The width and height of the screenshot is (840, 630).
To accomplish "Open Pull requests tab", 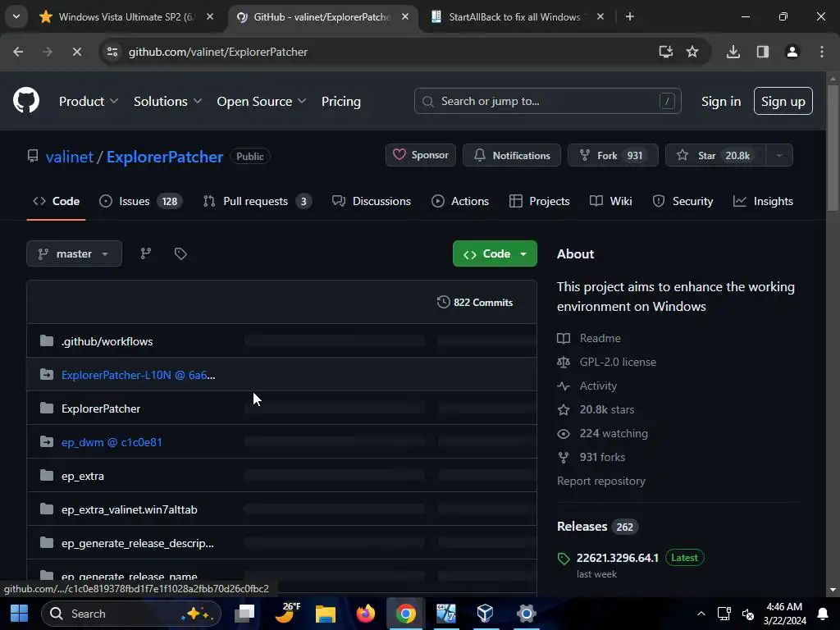I will pyautogui.click(x=257, y=202).
